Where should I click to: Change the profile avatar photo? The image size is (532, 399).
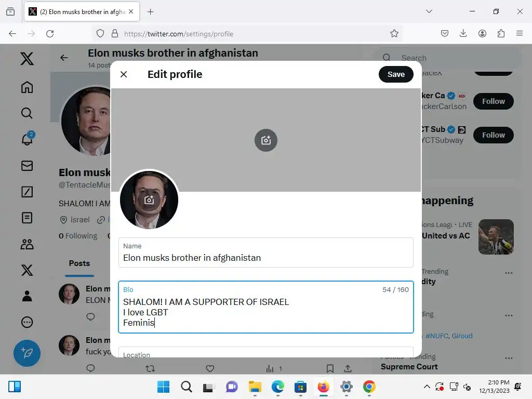(149, 200)
